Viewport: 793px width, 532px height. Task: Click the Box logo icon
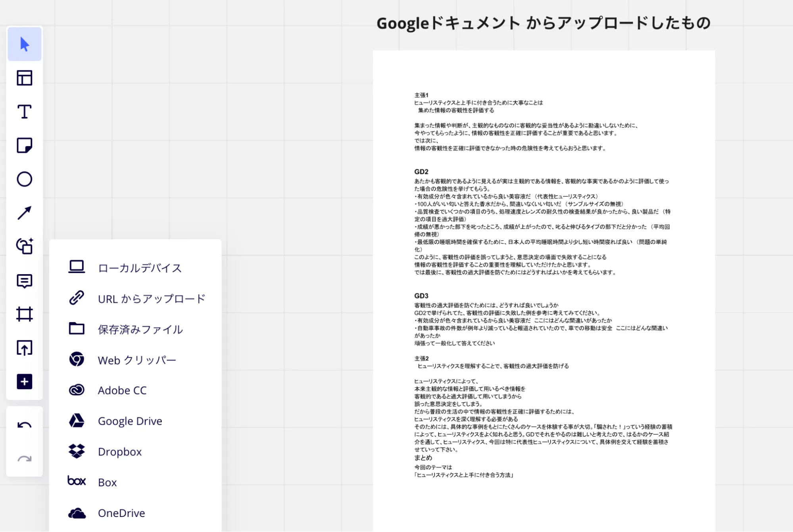click(x=77, y=481)
